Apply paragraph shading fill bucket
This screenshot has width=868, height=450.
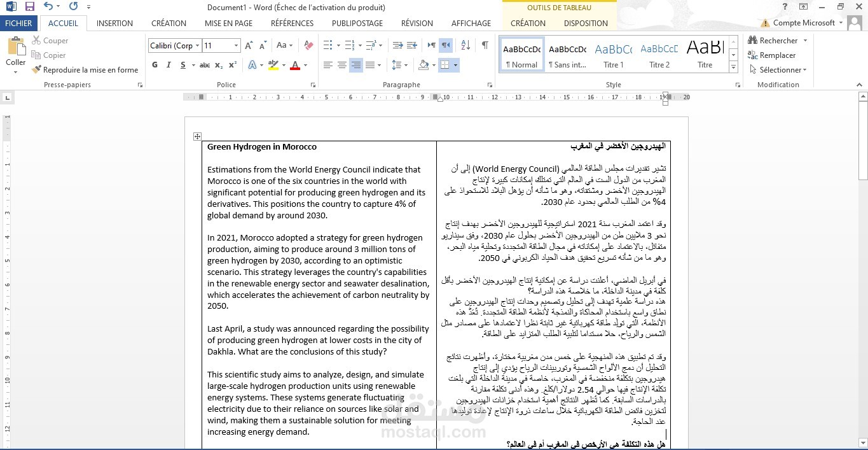[x=424, y=65]
